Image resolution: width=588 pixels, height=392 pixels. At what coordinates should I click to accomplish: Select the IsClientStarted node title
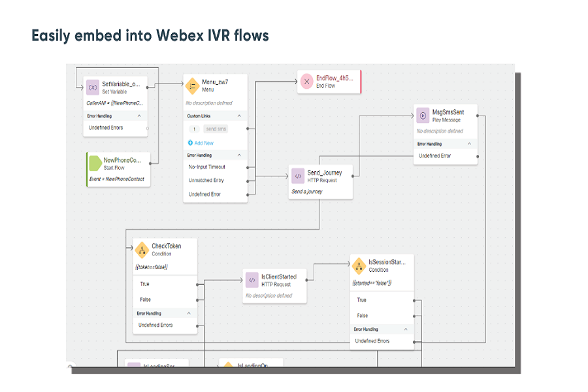(x=279, y=277)
